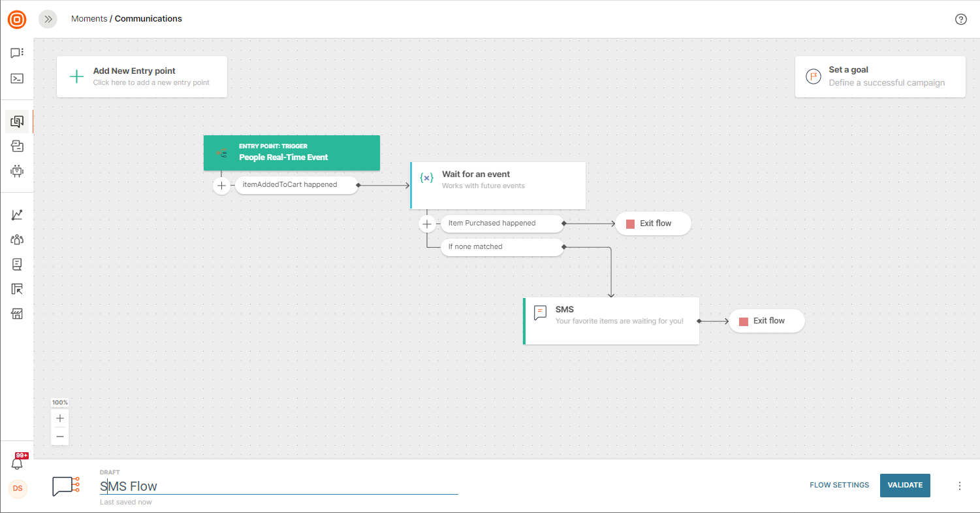Open the three-dot more options menu

(959, 486)
